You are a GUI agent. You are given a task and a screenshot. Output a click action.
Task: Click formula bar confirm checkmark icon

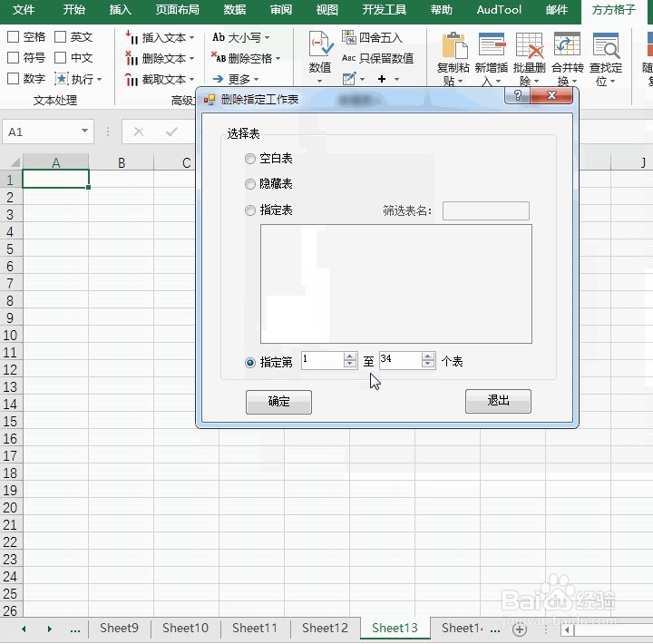(171, 132)
